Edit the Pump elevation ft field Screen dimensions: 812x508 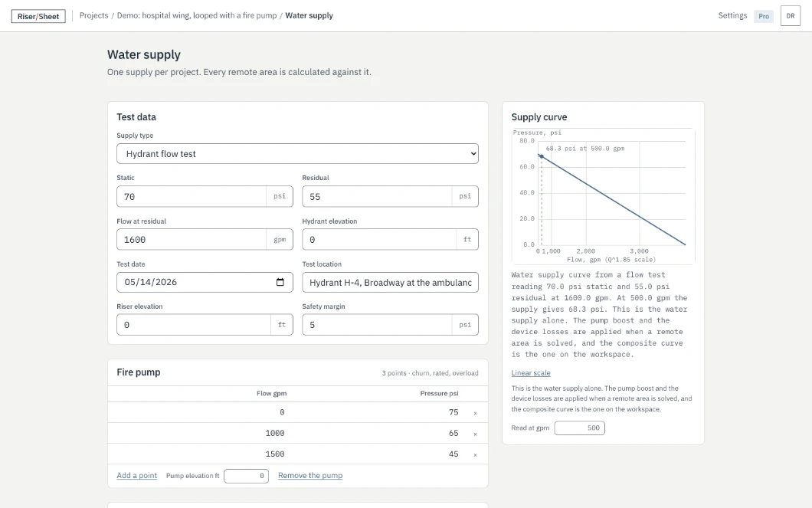coord(246,476)
